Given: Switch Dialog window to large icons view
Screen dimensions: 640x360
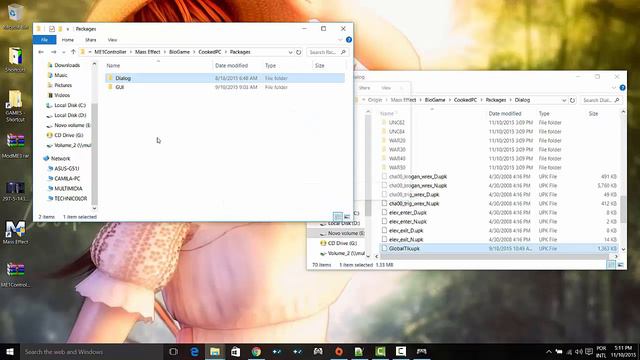Looking at the screenshot, I should tap(620, 265).
